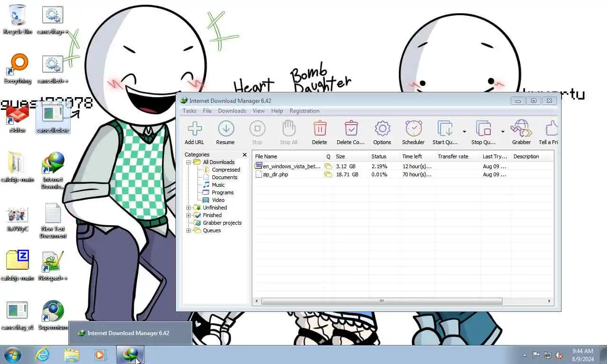Select Grabber projects in the tree
The width and height of the screenshot is (607, 364).
[222, 223]
